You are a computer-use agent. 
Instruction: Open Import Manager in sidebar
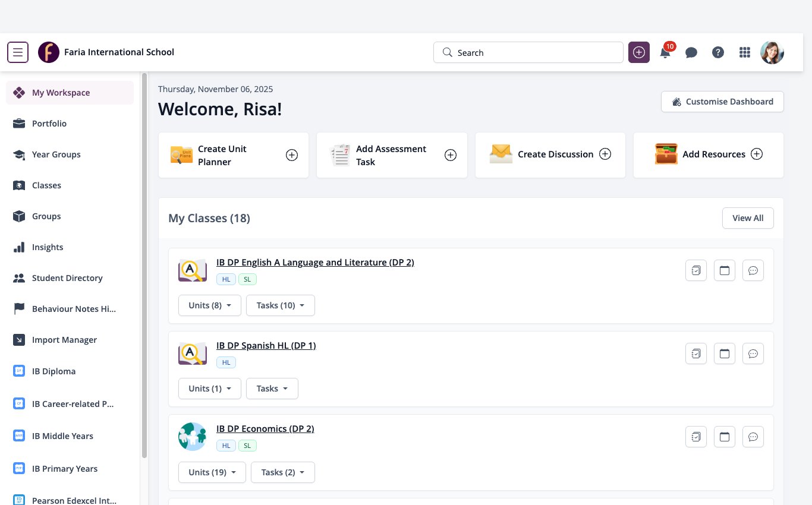tap(70, 340)
